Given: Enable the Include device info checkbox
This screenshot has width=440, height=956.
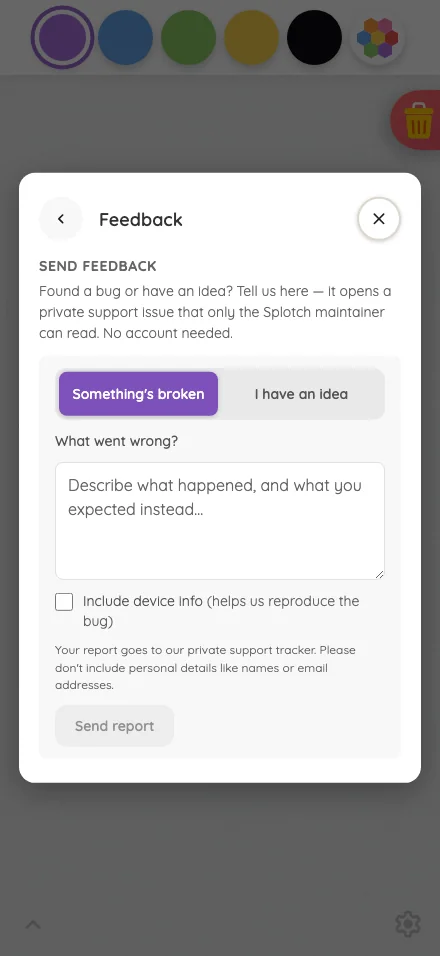Looking at the screenshot, I should [64, 602].
